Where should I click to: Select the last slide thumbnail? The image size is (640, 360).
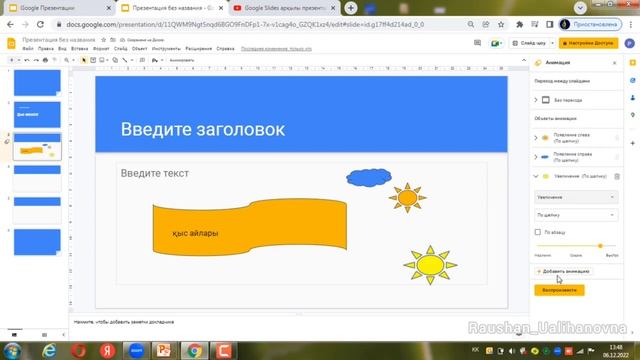click(x=37, y=242)
